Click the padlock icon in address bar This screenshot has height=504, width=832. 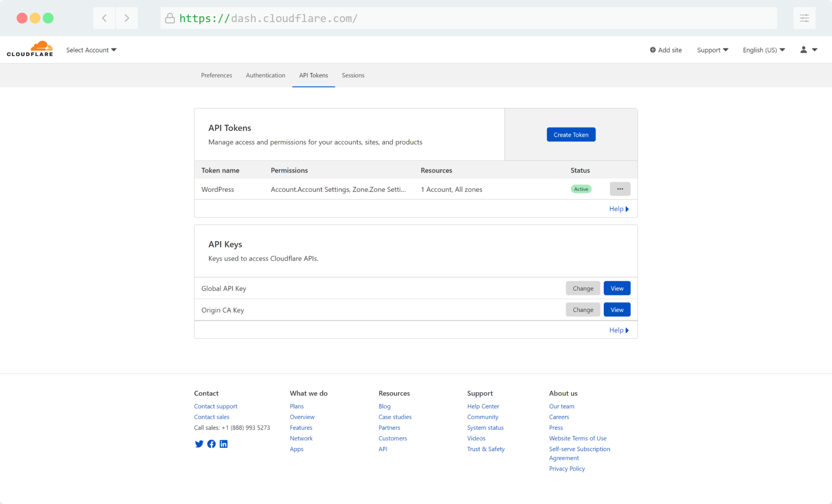(x=170, y=18)
